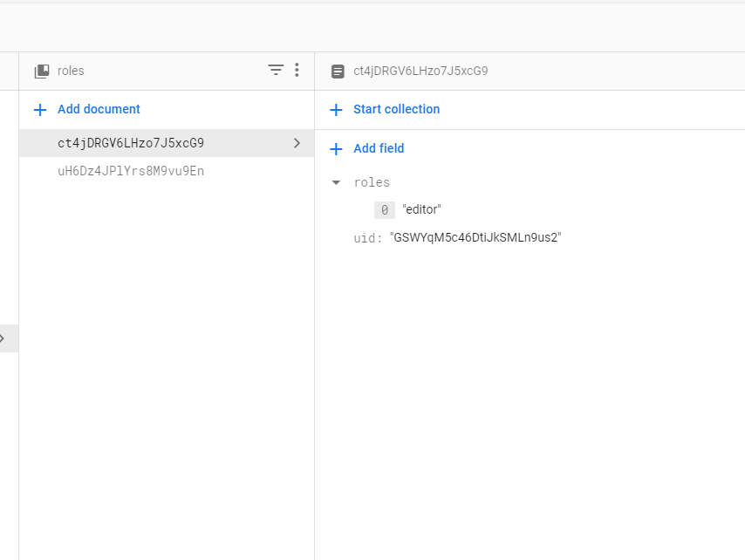Screen dimensions: 745x560
Task: Start collection in this document
Action: pos(396,109)
